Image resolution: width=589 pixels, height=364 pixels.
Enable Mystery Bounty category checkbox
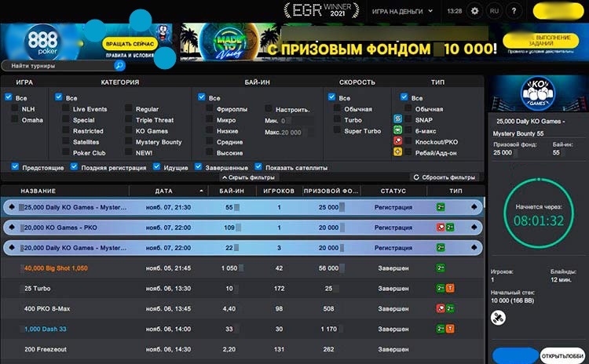coord(129,141)
